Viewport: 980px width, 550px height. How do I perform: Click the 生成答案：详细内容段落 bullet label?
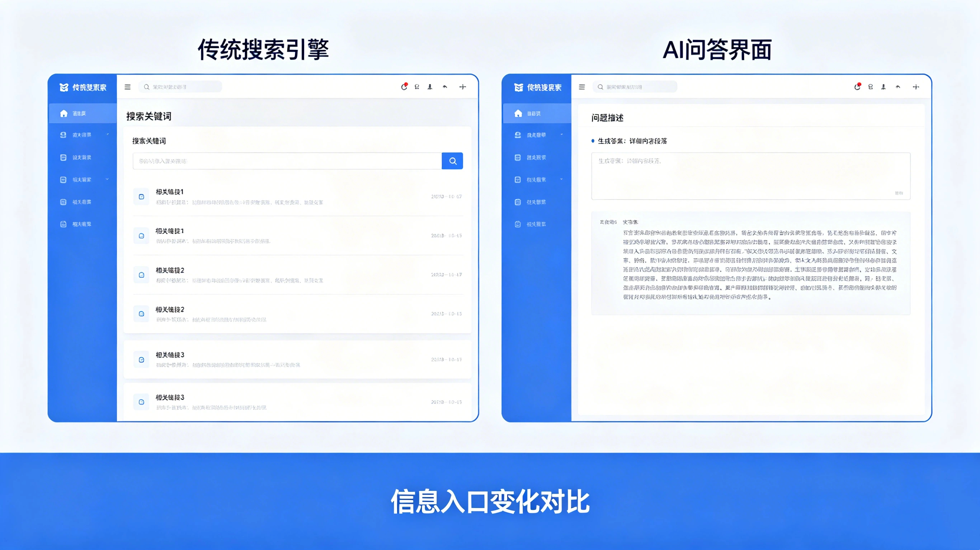click(632, 141)
